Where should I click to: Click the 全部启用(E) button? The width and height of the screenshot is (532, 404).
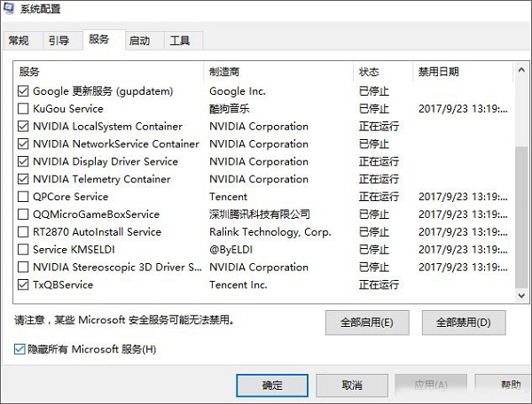[367, 322]
